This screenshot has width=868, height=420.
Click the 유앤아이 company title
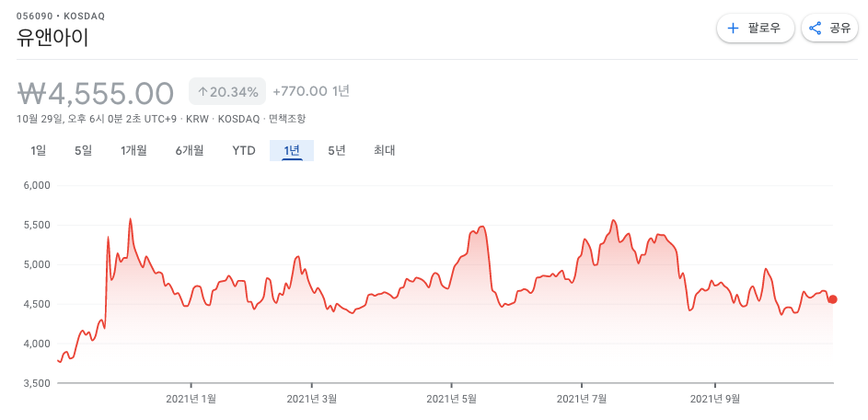[53, 38]
